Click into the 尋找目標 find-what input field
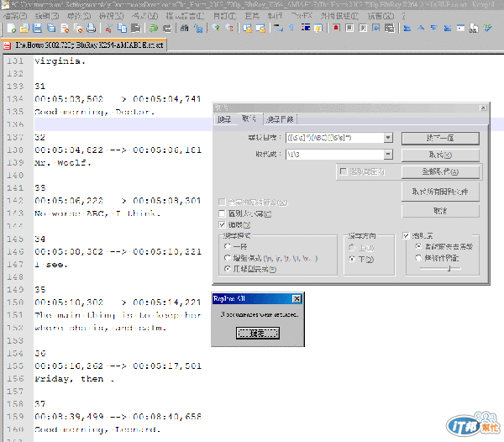Screen dimensions: 504x442 [x=335, y=138]
